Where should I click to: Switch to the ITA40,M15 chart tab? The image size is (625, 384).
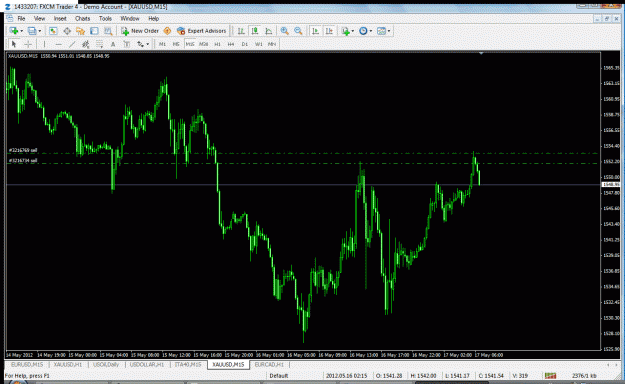(x=188, y=364)
